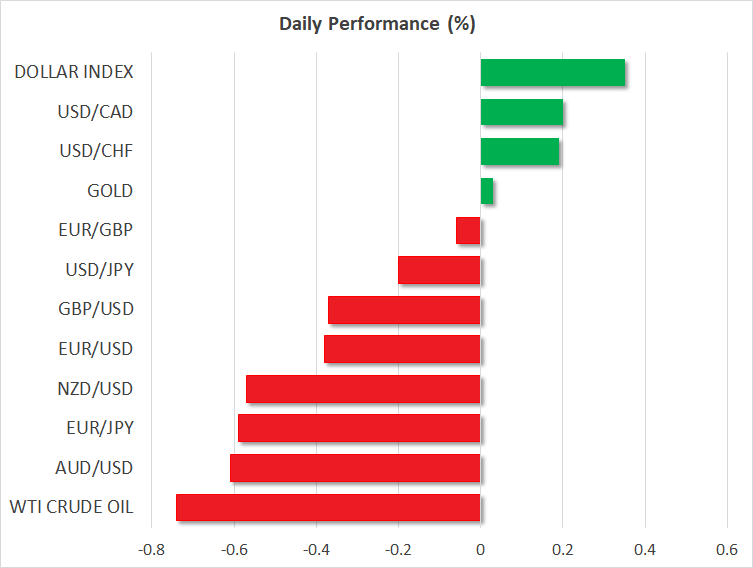Click the green USD/CAD bar
This screenshot has width=753, height=568.
(522, 112)
